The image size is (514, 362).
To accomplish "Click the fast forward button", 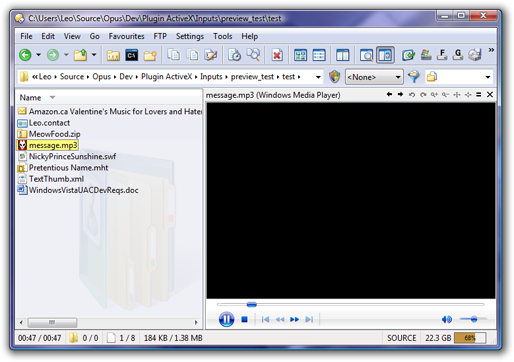I will click(x=294, y=319).
